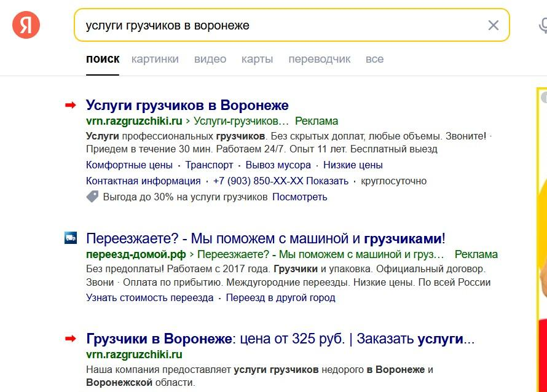Click the Вывоз мусора sitelink
The height and width of the screenshot is (392, 547).
coord(278,165)
